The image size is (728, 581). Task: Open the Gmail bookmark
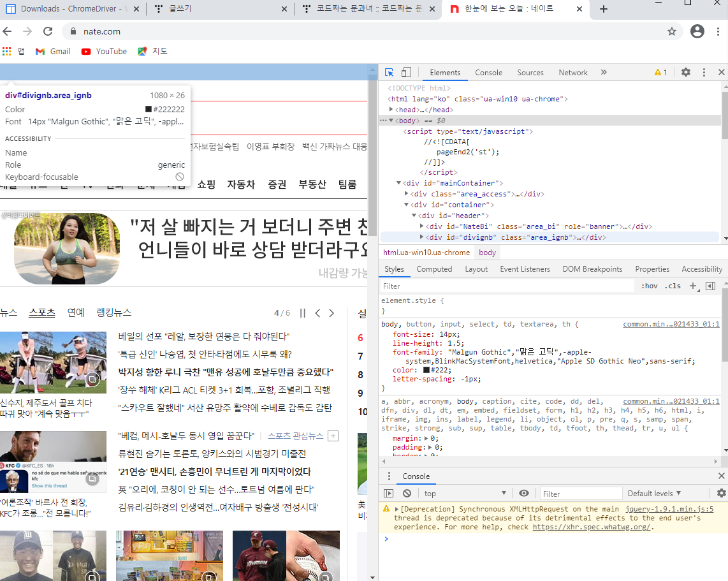click(53, 52)
